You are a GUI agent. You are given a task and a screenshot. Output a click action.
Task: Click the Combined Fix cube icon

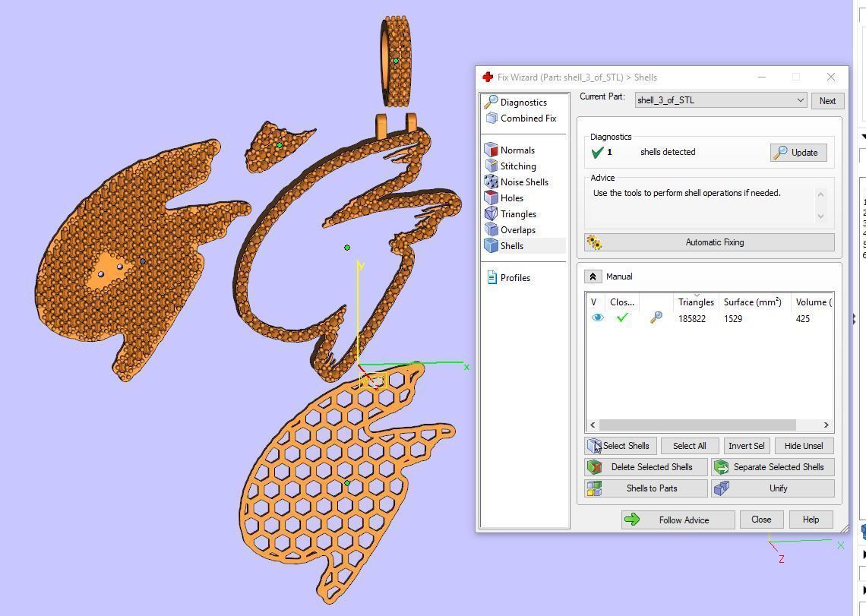[x=491, y=118]
